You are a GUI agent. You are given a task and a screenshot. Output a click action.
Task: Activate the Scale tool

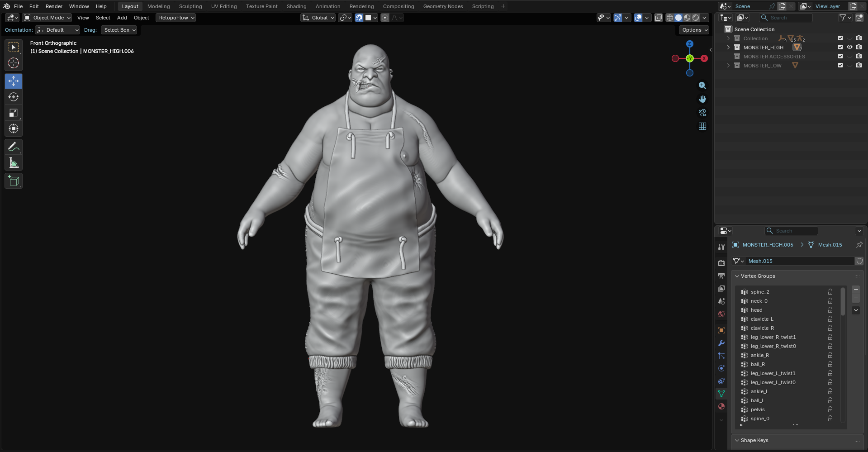(14, 113)
